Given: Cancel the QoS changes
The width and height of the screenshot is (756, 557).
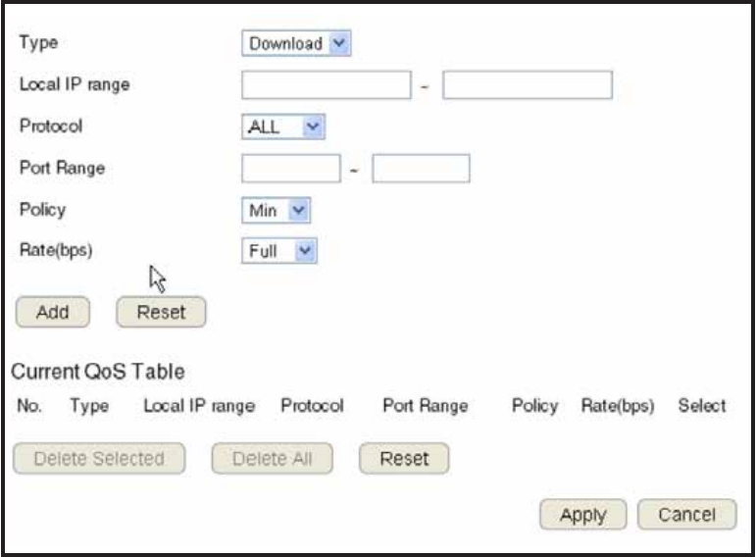Looking at the screenshot, I should click(x=686, y=515).
